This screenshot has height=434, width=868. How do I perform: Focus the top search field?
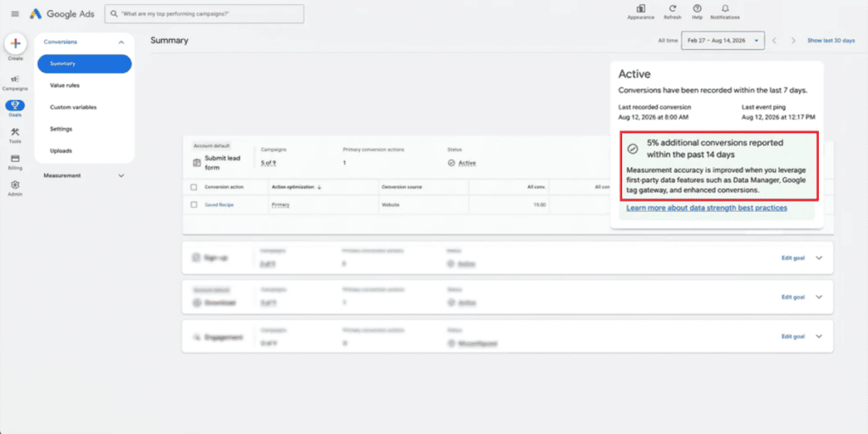pos(204,14)
